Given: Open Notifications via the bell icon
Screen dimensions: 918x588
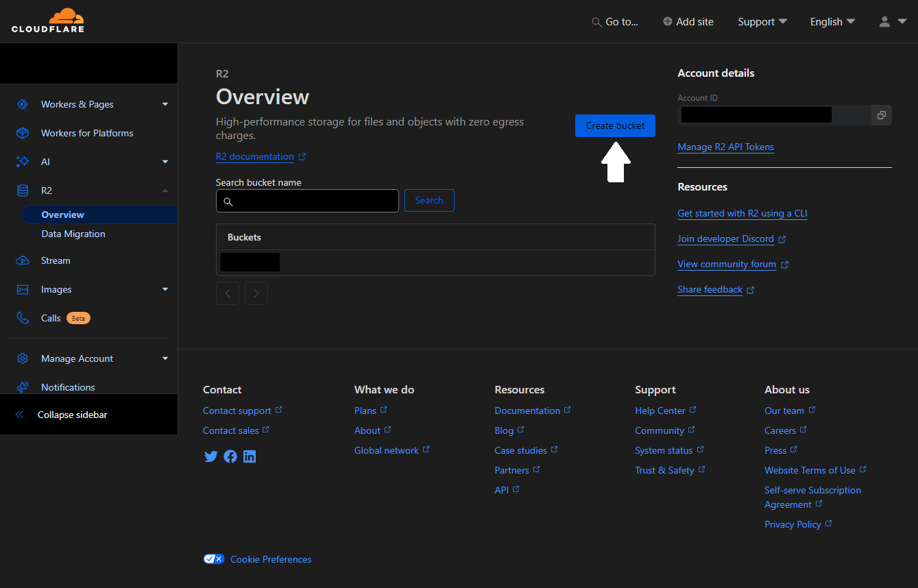Looking at the screenshot, I should [21, 387].
